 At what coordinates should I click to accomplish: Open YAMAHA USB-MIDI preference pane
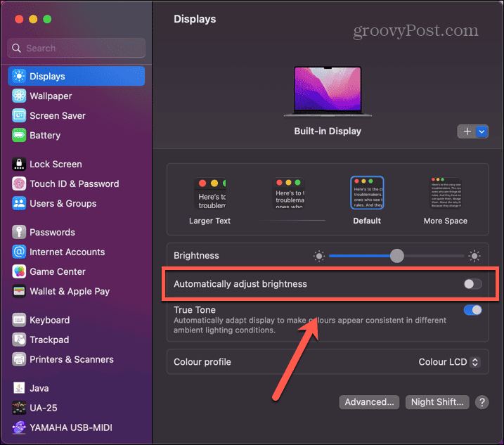click(76, 427)
